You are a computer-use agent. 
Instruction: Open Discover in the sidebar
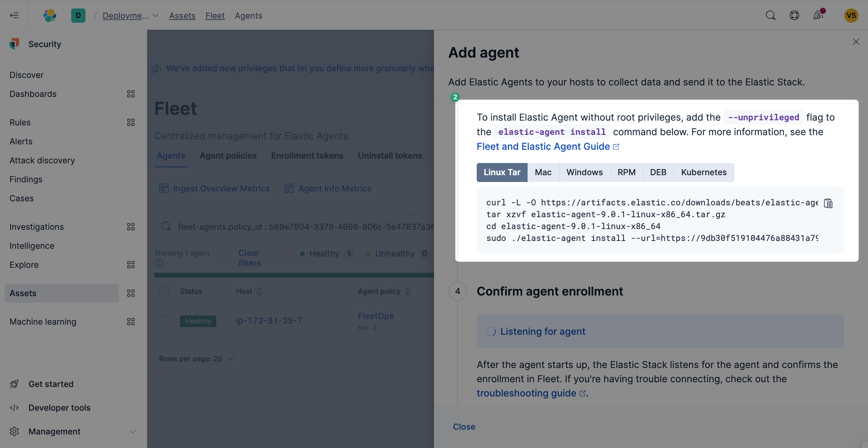click(26, 75)
